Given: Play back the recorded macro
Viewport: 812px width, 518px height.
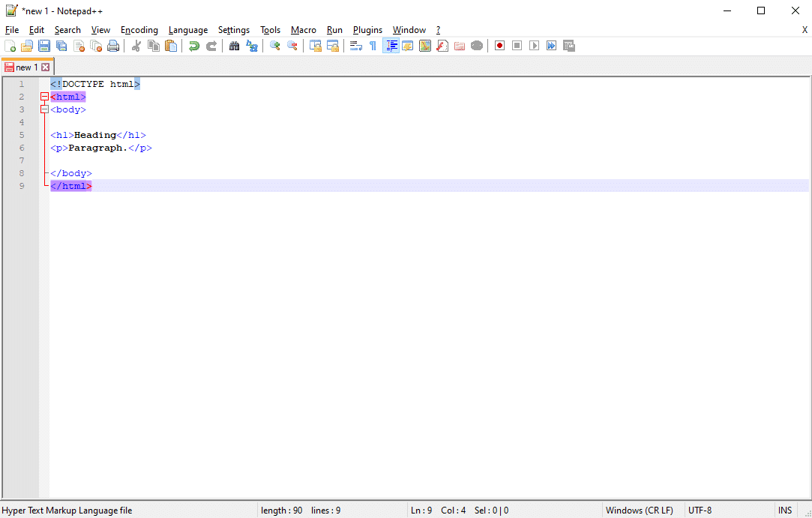Looking at the screenshot, I should [x=534, y=46].
